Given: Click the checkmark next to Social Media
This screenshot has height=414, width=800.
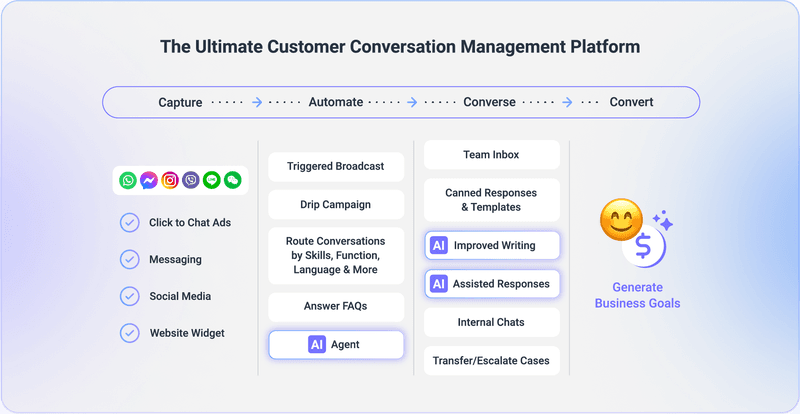Looking at the screenshot, I should click(130, 297).
